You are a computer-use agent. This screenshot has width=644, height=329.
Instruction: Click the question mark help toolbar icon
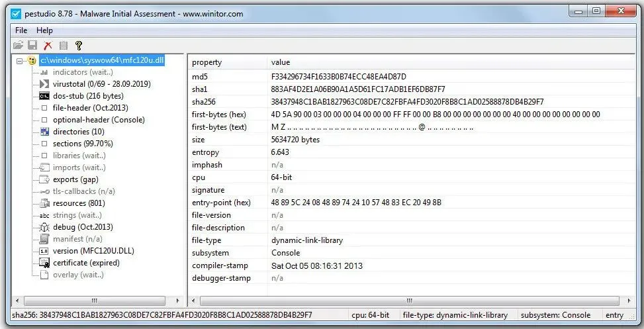point(79,45)
